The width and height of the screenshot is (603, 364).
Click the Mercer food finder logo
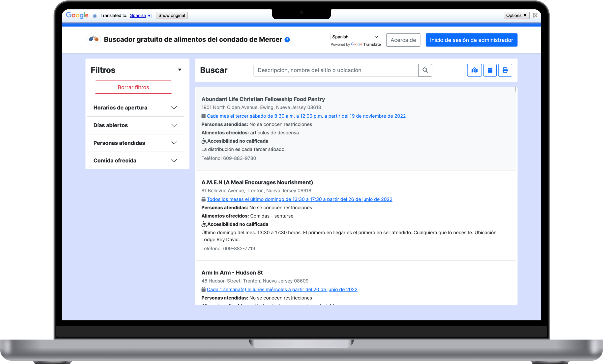(94, 39)
